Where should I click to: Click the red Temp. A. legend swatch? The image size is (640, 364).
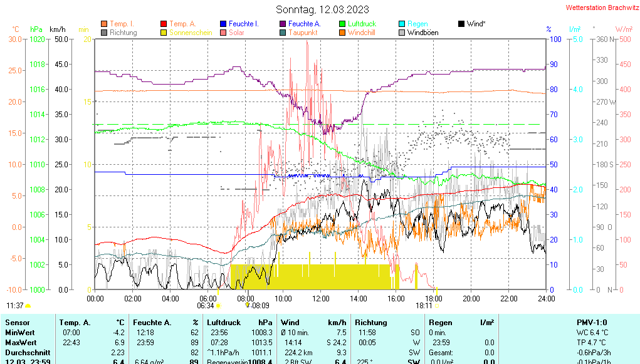[164, 24]
